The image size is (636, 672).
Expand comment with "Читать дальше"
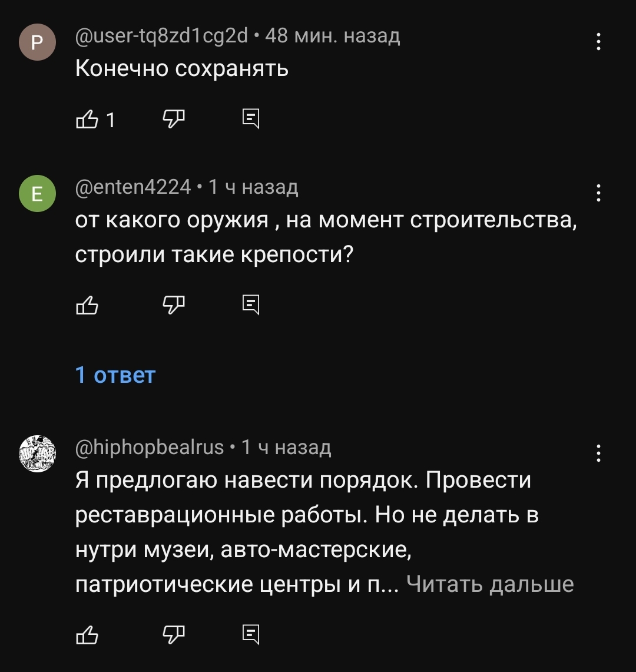click(x=490, y=584)
